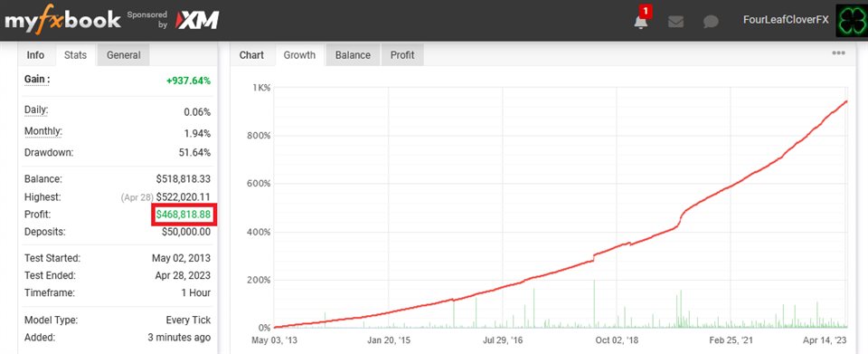The width and height of the screenshot is (868, 354).
Task: Select the Stats tab
Action: pyautogui.click(x=75, y=55)
